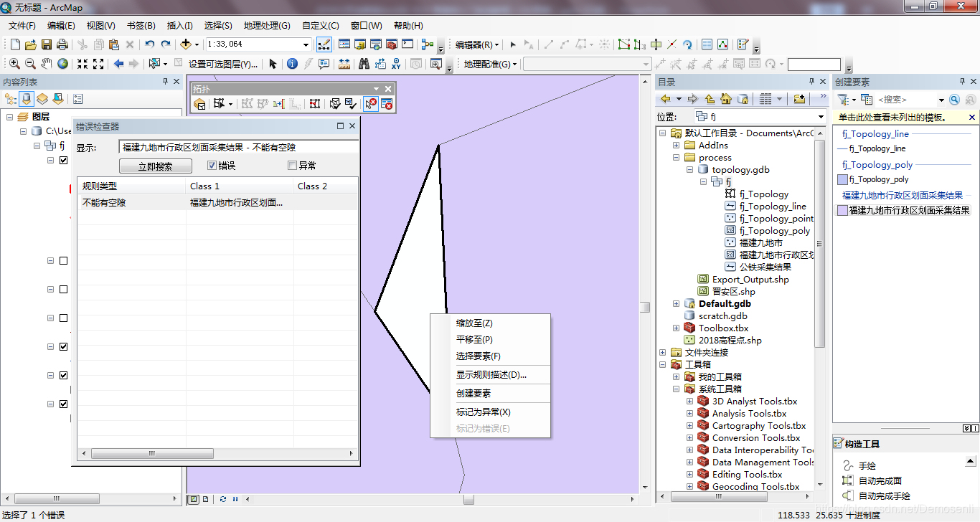Expand 3D Analyst Tools.tbx toolbox

pyautogui.click(x=689, y=402)
